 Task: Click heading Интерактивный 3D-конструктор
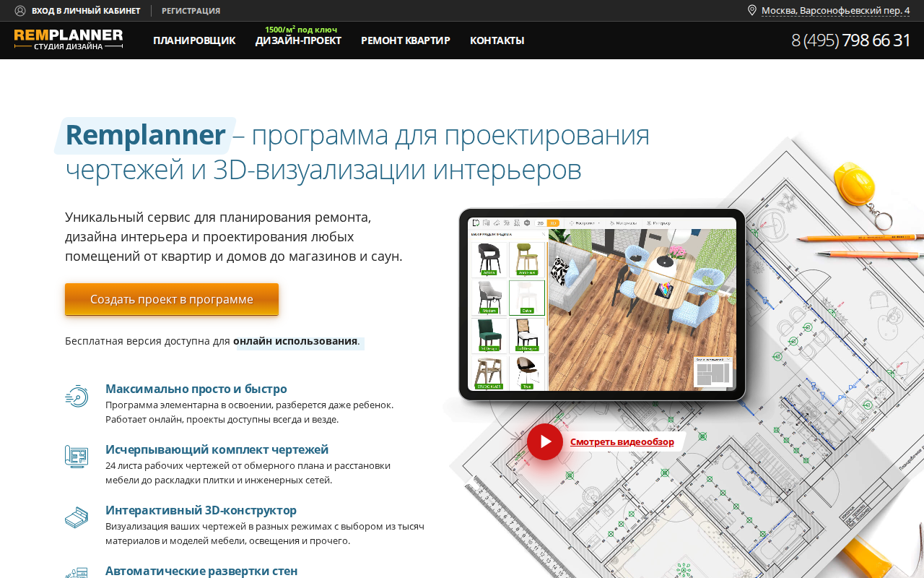pyautogui.click(x=201, y=510)
